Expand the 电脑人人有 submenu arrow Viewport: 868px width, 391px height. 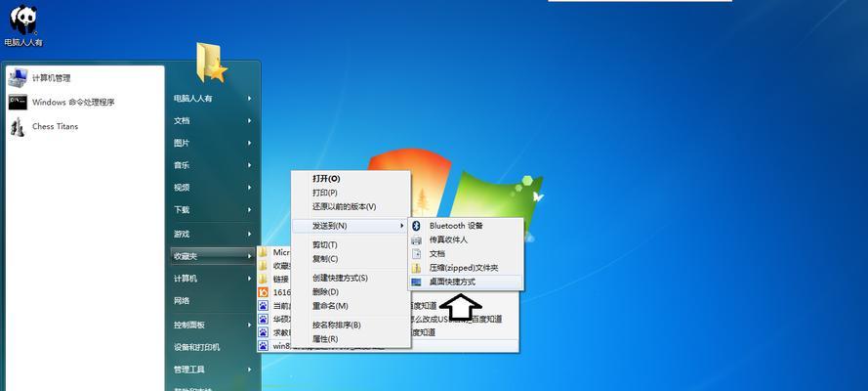[x=250, y=99]
